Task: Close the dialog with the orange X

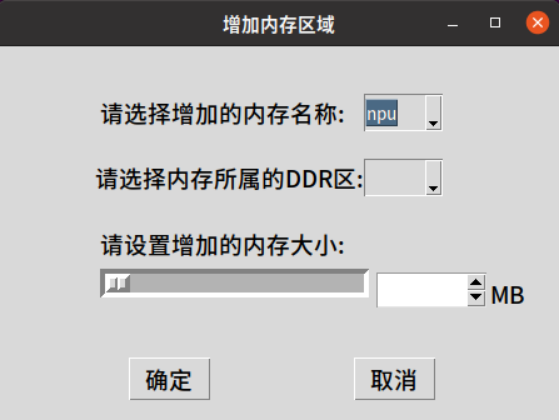Action: [537, 23]
